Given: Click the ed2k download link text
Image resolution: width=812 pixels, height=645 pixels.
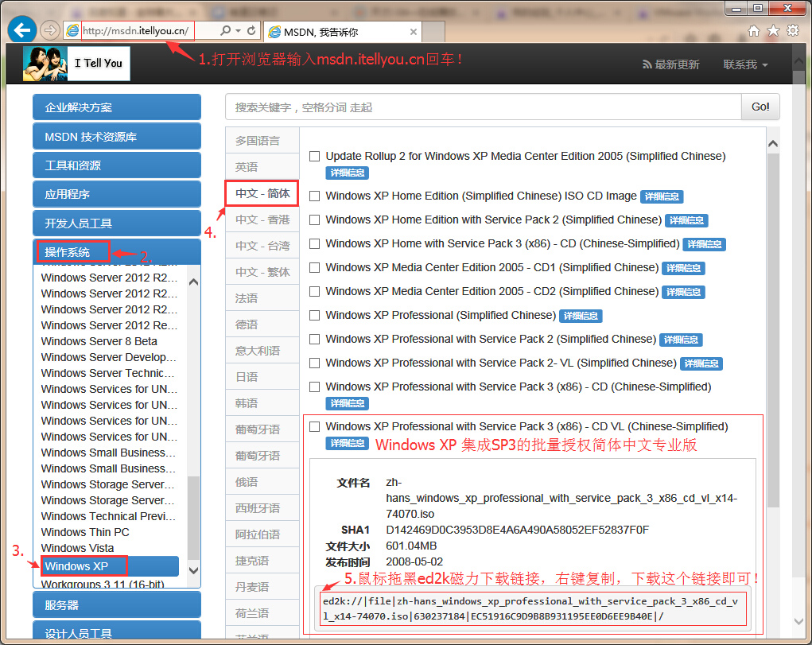Looking at the screenshot, I should [530, 608].
